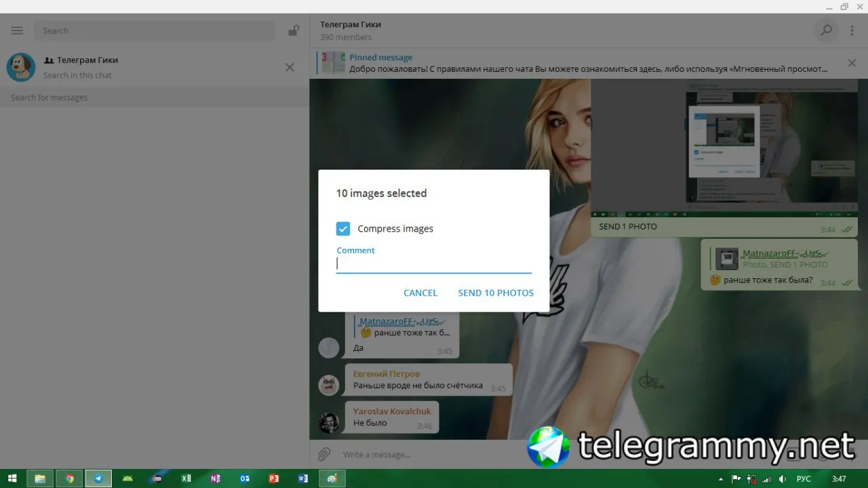This screenshot has width=868, height=488.
Task: Click Евгений Петров's avatar
Action: (x=329, y=385)
